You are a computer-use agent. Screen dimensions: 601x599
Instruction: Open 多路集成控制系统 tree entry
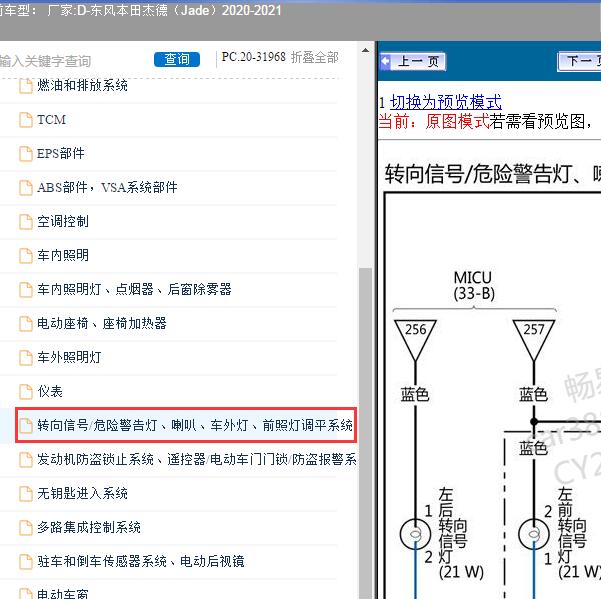click(x=89, y=527)
